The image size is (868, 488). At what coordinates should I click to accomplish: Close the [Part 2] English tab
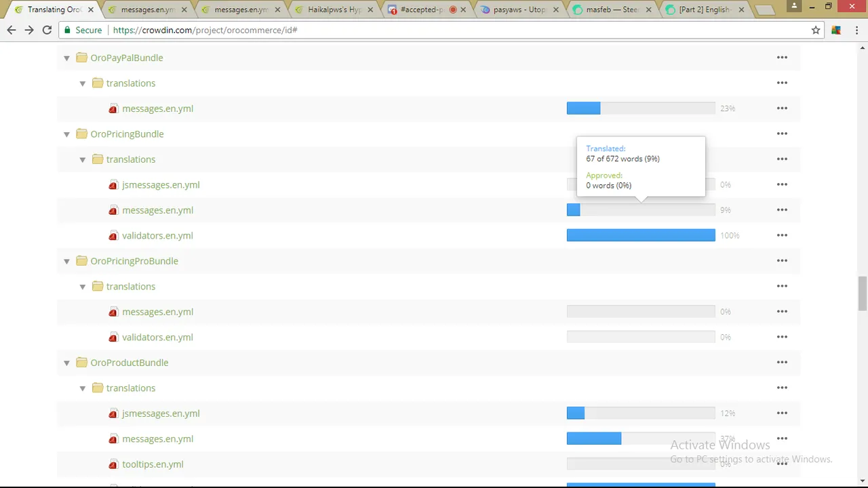pos(741,10)
